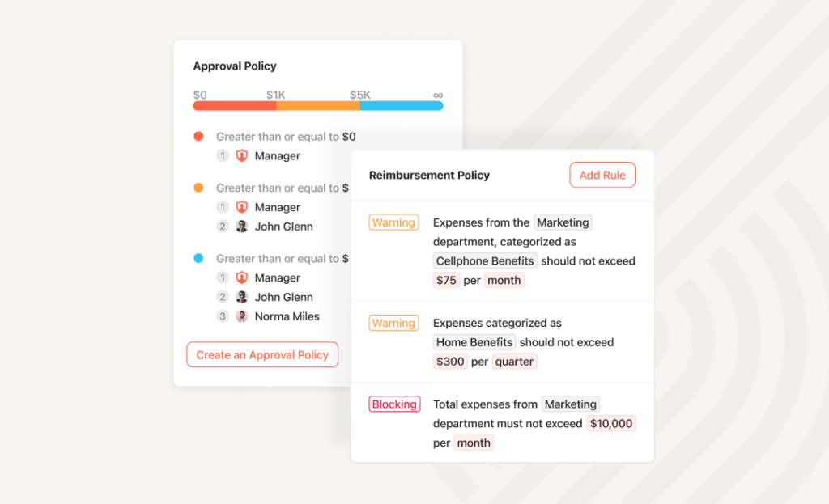
Task: Edit the $75 amount chip
Action: 446,281
